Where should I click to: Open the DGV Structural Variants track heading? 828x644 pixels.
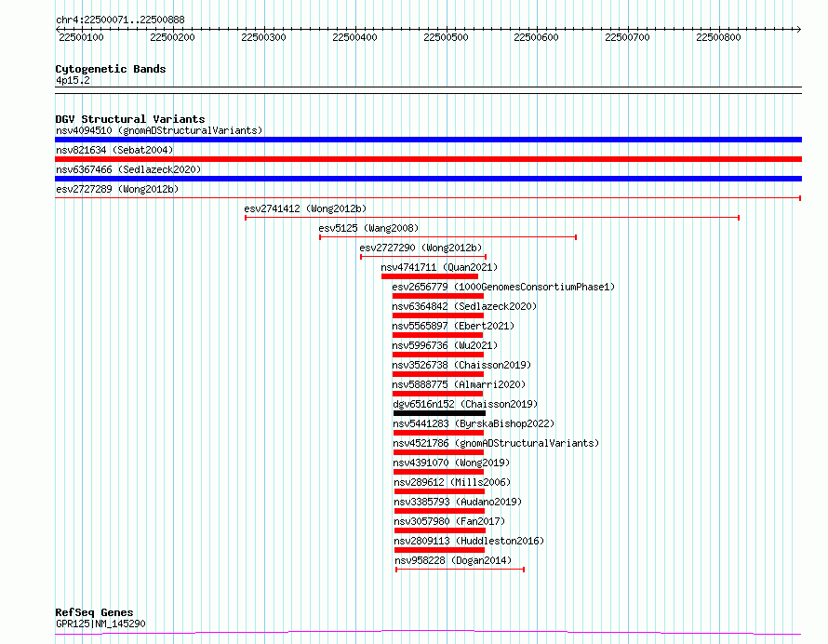tap(130, 119)
